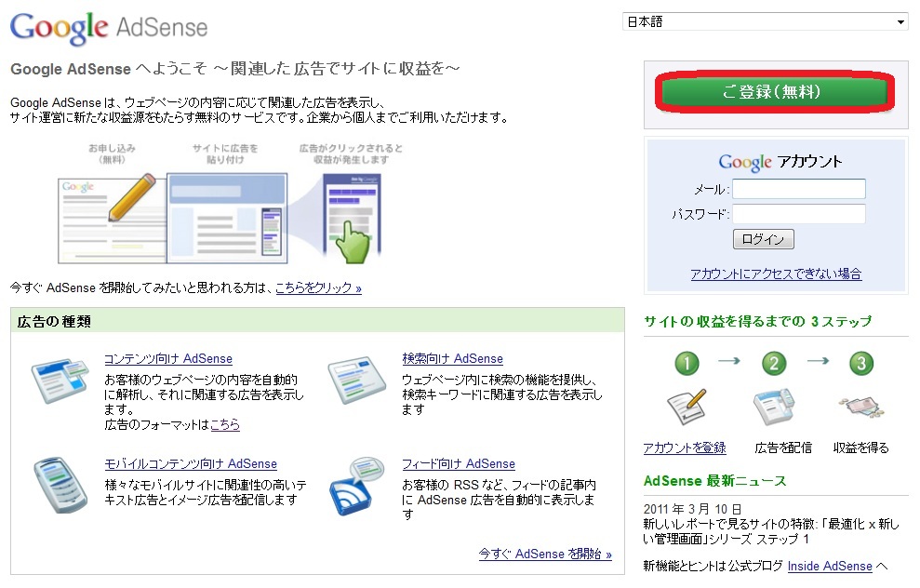
Task: Click the Google AdSense logo
Action: 109,27
